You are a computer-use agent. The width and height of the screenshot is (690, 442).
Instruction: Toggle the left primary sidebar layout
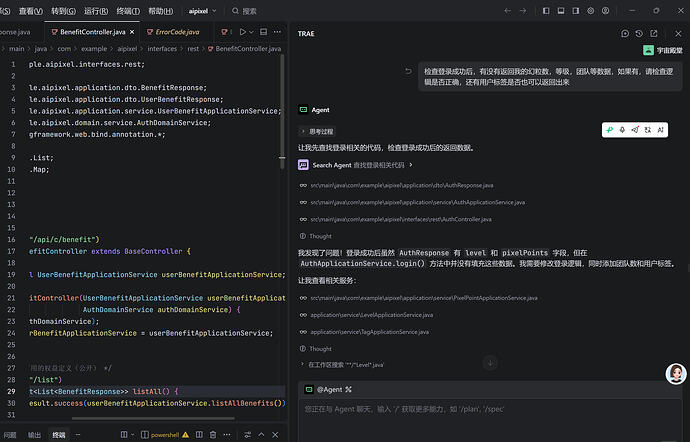[x=546, y=11]
